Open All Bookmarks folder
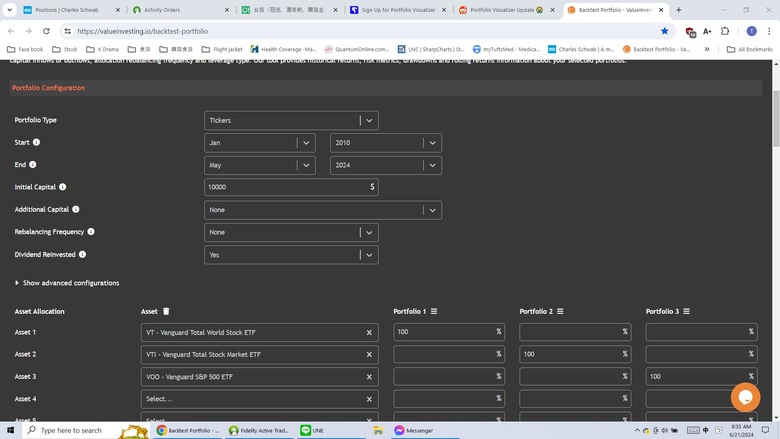The width and height of the screenshot is (780, 439). pos(750,49)
